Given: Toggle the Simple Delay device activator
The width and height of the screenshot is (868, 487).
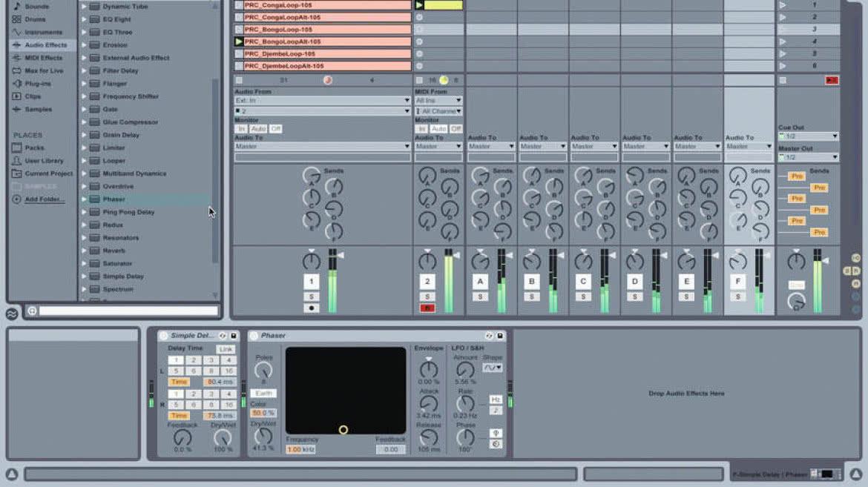Looking at the screenshot, I should click(164, 336).
